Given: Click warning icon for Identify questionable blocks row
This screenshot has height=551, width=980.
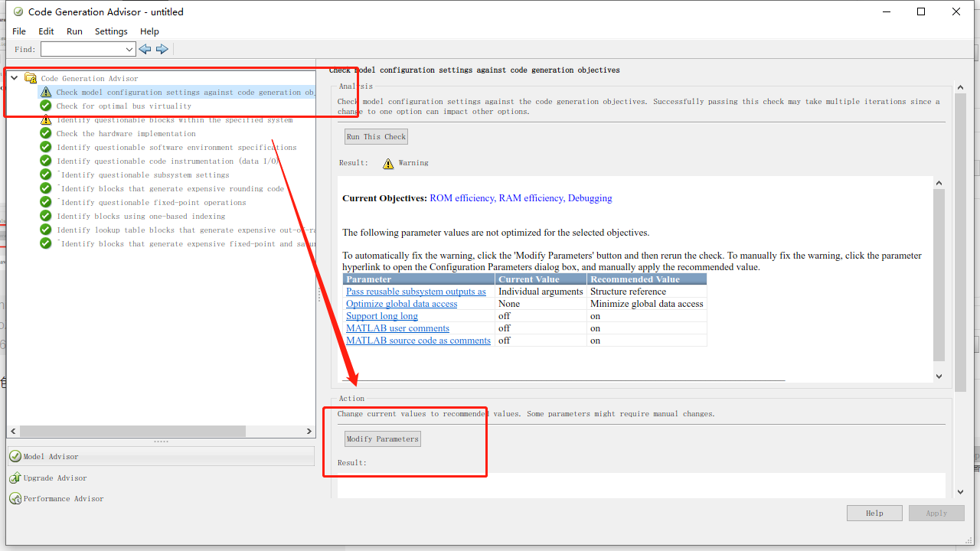Looking at the screenshot, I should (x=46, y=119).
